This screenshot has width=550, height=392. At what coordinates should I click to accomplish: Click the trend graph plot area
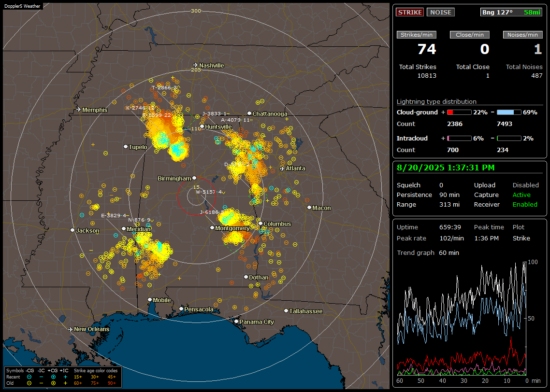462,318
